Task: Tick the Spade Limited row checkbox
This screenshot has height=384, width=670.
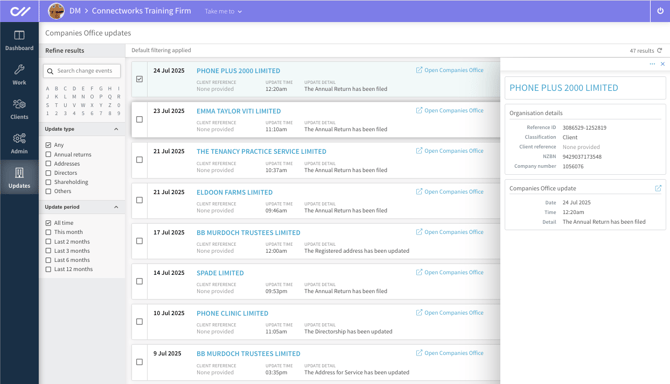Action: point(139,281)
